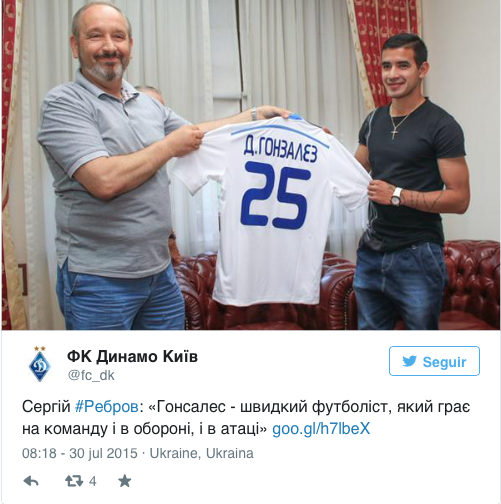Image resolution: width=501 pixels, height=504 pixels.
Task: Click the Twitter bird in Seguir button
Action: 409,361
